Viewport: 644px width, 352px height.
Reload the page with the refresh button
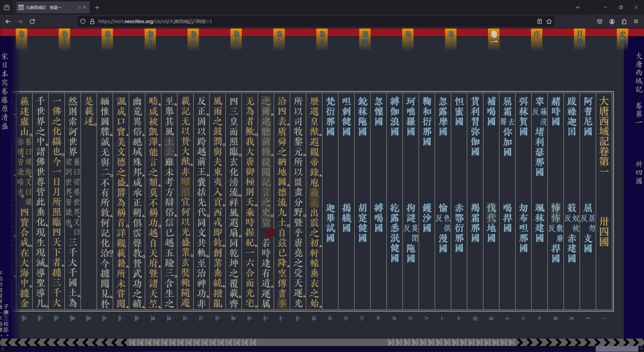(x=32, y=21)
